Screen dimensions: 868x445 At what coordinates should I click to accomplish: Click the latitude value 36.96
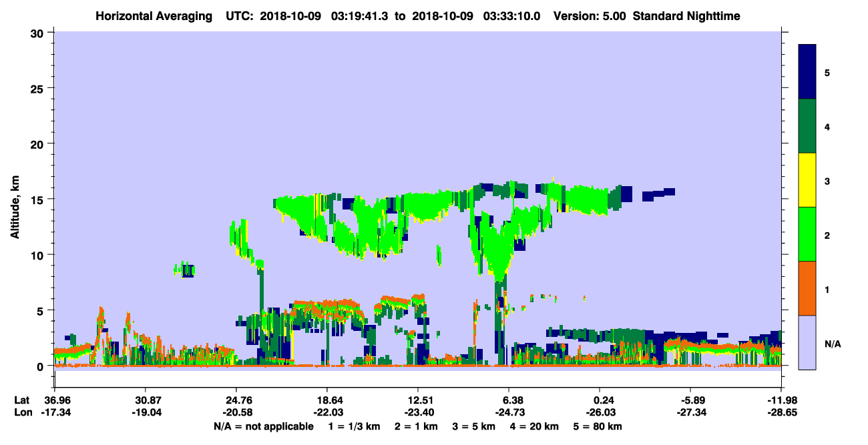(54, 400)
